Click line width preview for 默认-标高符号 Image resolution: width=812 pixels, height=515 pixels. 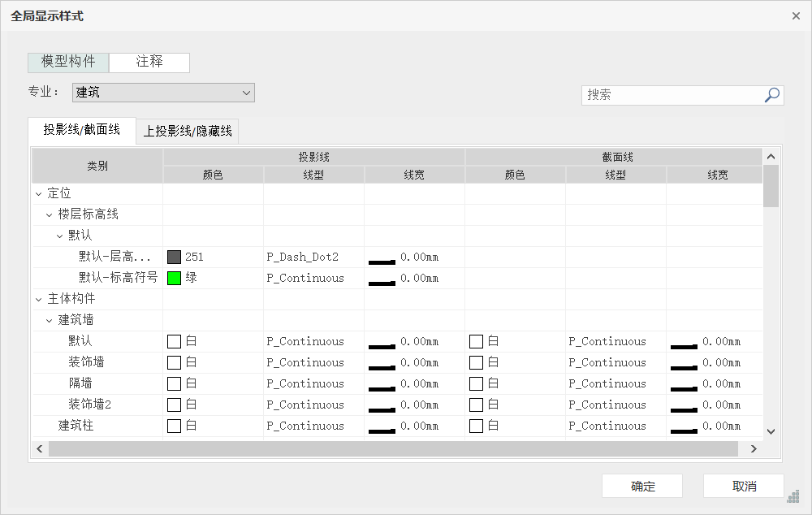382,279
